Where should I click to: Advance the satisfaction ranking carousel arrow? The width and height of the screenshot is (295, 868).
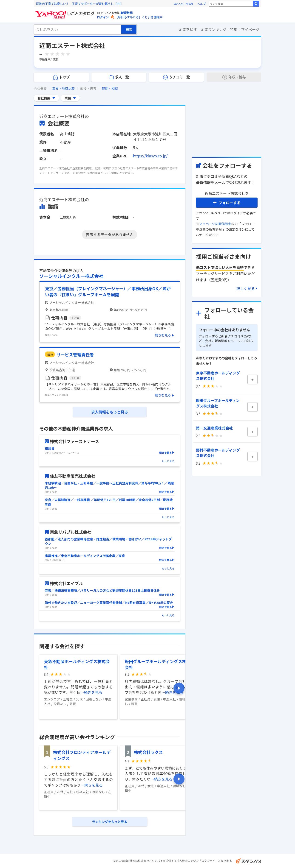[x=179, y=779]
